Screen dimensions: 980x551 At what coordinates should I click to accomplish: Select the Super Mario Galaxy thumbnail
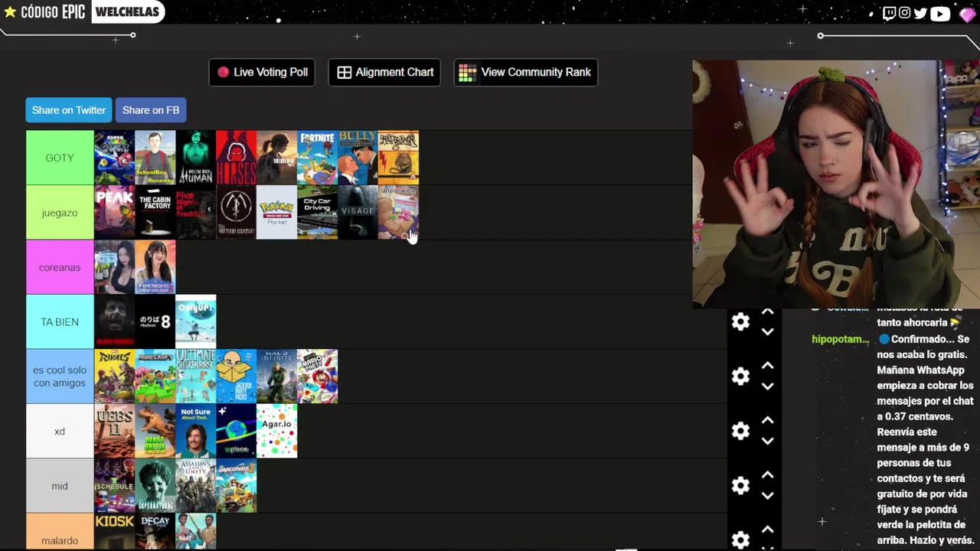point(114,158)
